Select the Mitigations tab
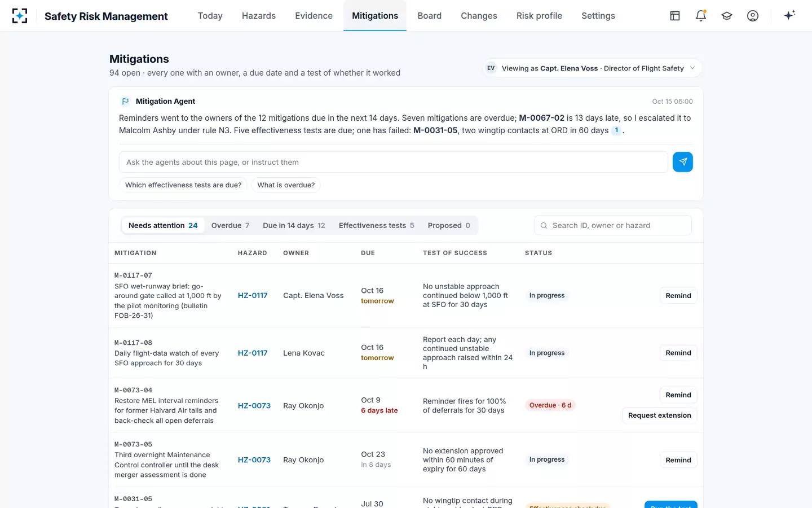Viewport: 812px width, 508px height. pyautogui.click(x=375, y=16)
